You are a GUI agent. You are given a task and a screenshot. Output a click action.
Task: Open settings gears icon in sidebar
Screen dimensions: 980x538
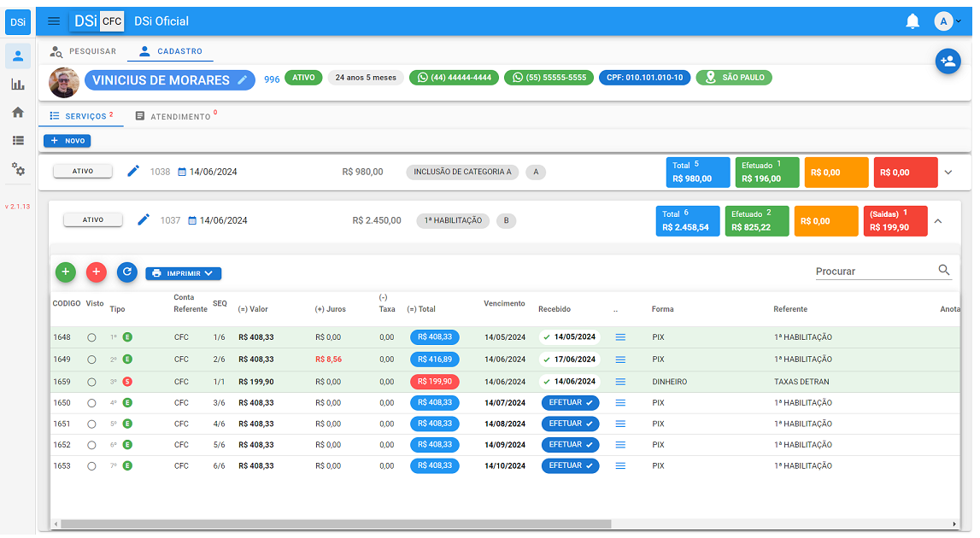click(x=18, y=169)
